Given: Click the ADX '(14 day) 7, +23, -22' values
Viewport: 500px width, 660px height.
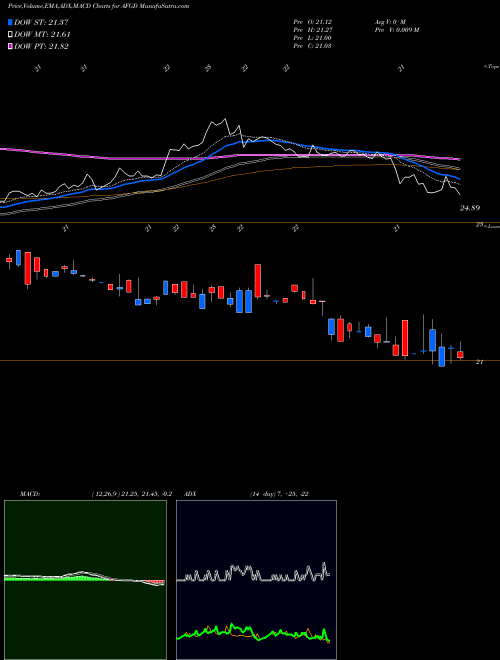Looking at the screenshot, I should point(279,494).
